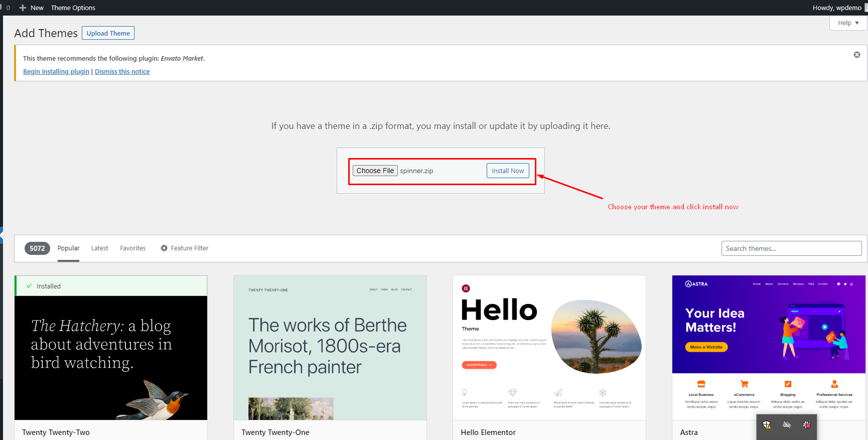The width and height of the screenshot is (868, 440).
Task: Open the Howdy, wpdemo account menu
Action: 836,8
